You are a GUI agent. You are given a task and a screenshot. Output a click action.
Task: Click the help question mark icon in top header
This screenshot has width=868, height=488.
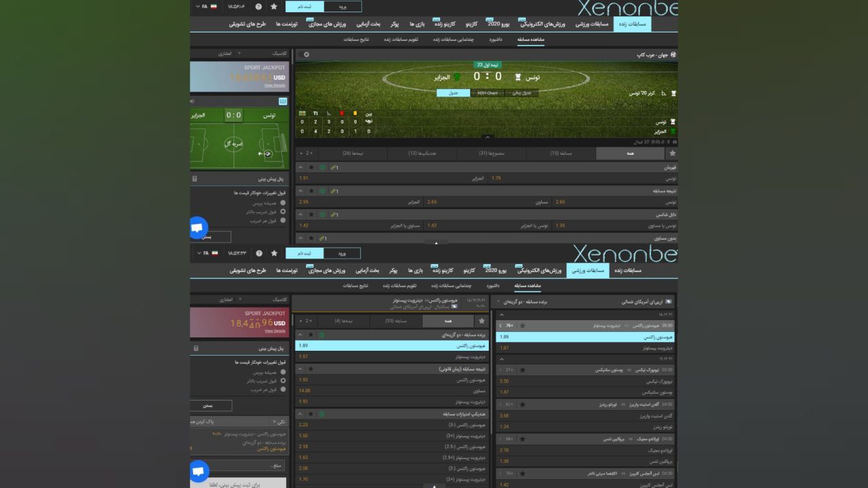pyautogui.click(x=258, y=6)
